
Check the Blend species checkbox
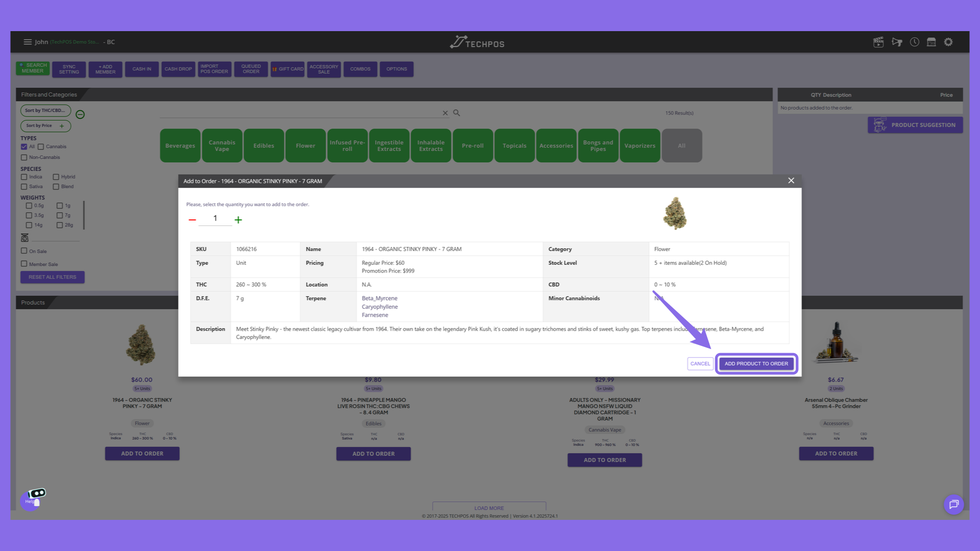56,187
